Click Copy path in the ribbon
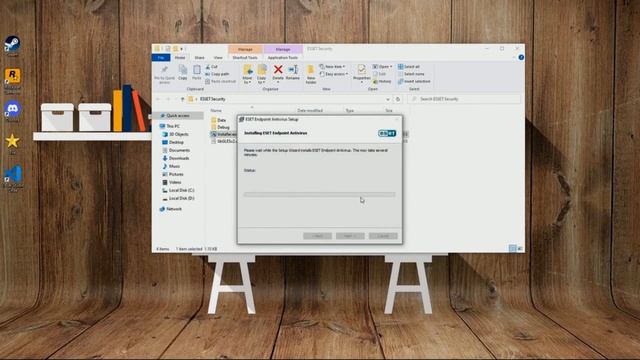 coord(217,74)
